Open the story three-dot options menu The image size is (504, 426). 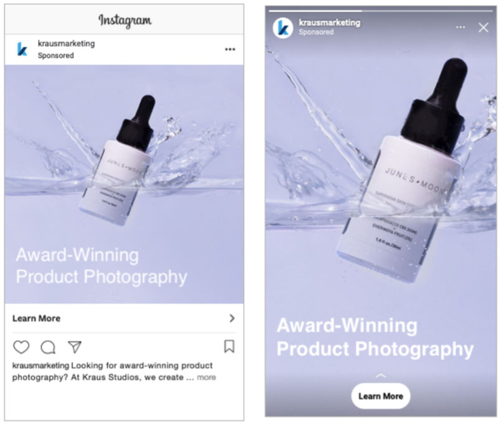click(x=460, y=27)
